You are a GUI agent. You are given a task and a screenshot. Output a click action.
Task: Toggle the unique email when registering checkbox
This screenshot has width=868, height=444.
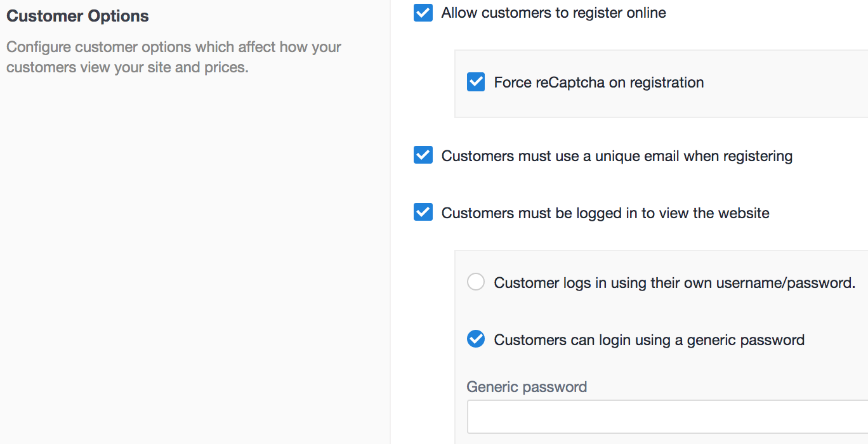tap(423, 155)
